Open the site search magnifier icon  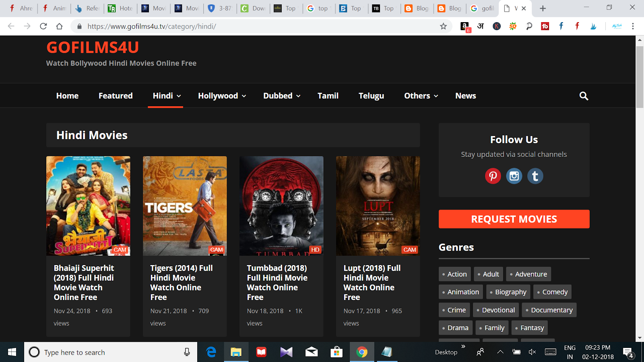[584, 96]
